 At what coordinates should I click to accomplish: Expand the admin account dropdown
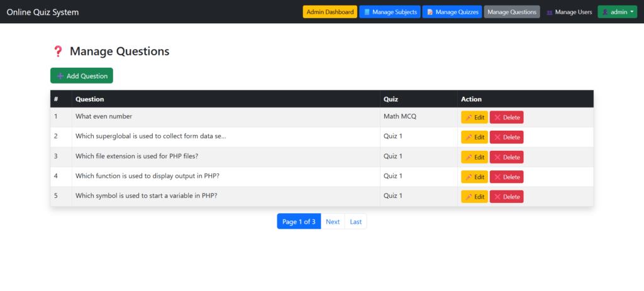[618, 12]
